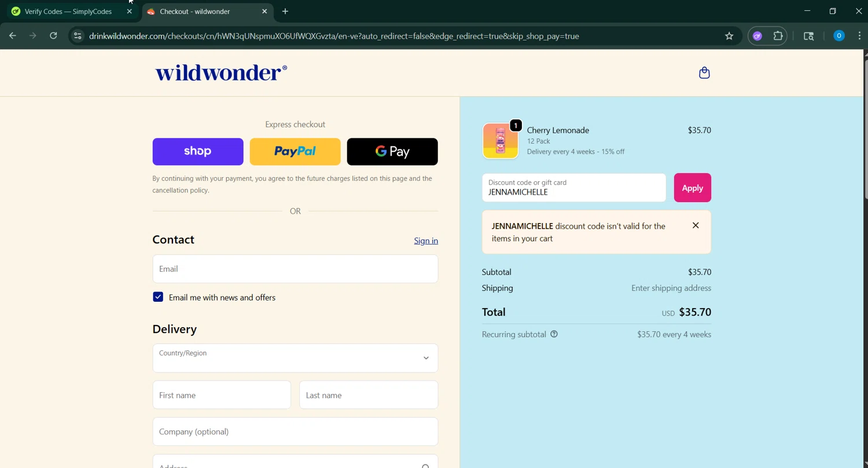Close the Verify Codes SimplyCodes tab
868x468 pixels.
point(130,12)
